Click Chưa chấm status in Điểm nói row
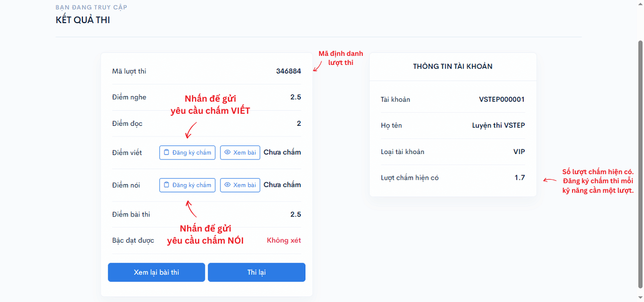This screenshot has height=302, width=644. (282, 185)
